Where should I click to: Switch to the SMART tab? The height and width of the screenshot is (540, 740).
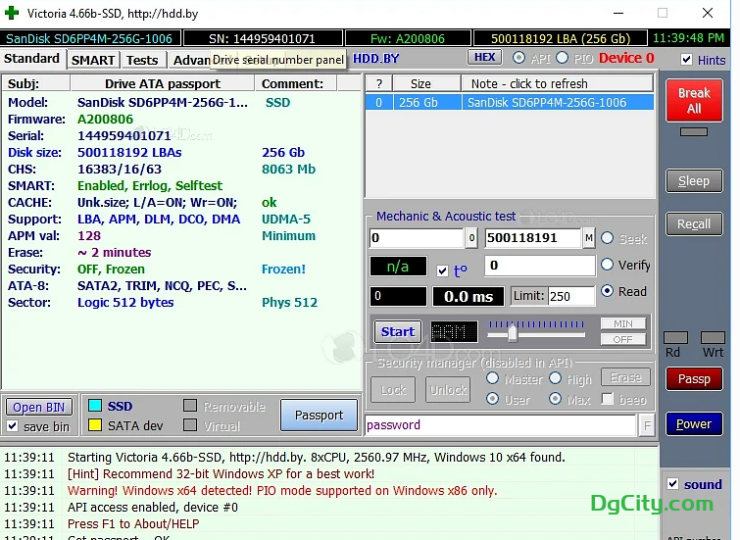tap(93, 60)
